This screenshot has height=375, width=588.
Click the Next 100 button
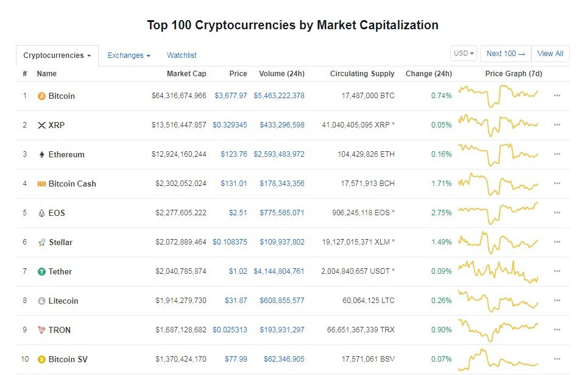pyautogui.click(x=506, y=54)
